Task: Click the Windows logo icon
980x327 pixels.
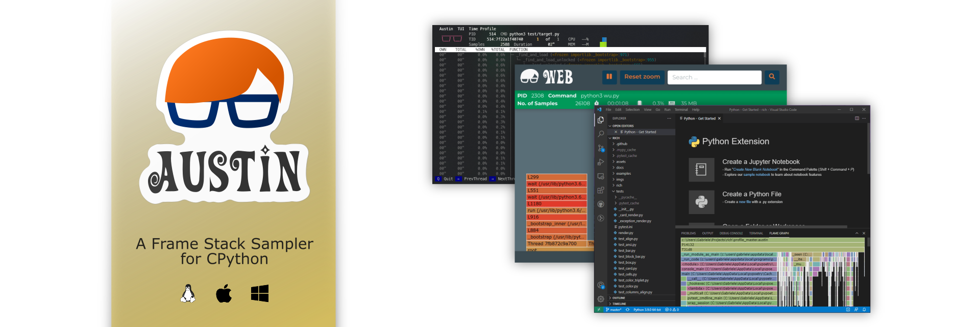Action: [260, 294]
